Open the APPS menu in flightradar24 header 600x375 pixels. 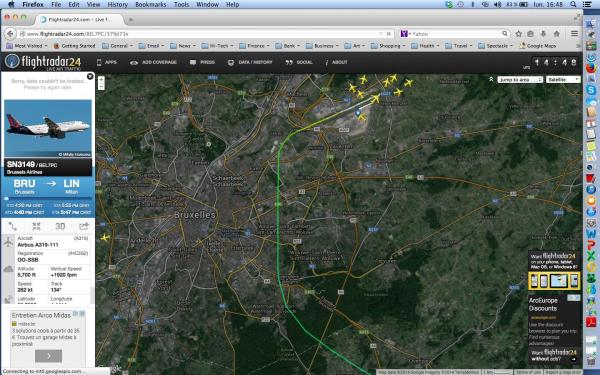(x=107, y=62)
